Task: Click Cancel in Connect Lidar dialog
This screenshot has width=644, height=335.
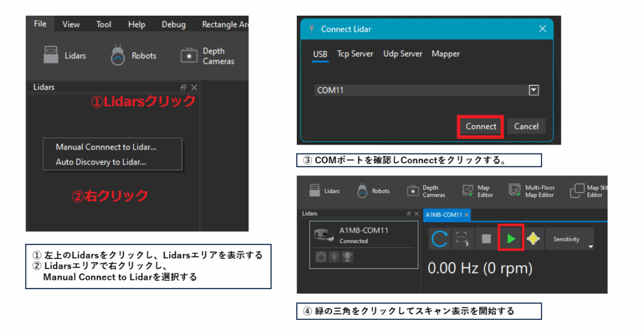Action: [526, 126]
